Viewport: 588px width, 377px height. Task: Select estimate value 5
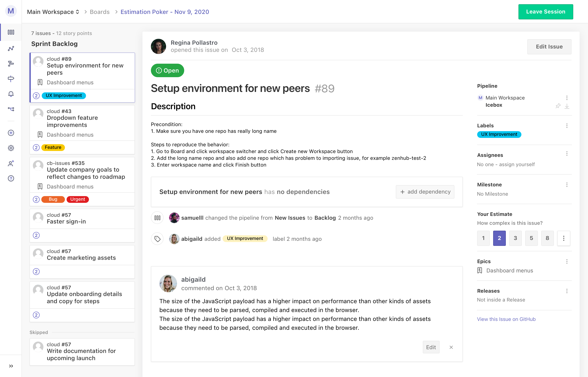click(531, 238)
